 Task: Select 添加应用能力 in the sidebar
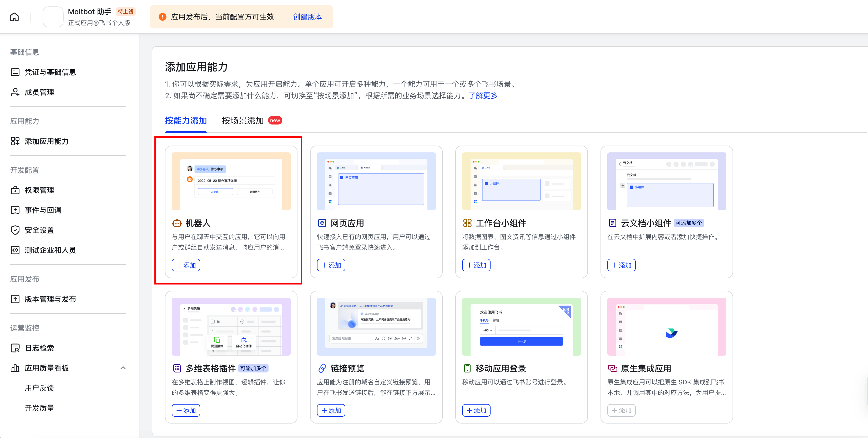pos(46,141)
